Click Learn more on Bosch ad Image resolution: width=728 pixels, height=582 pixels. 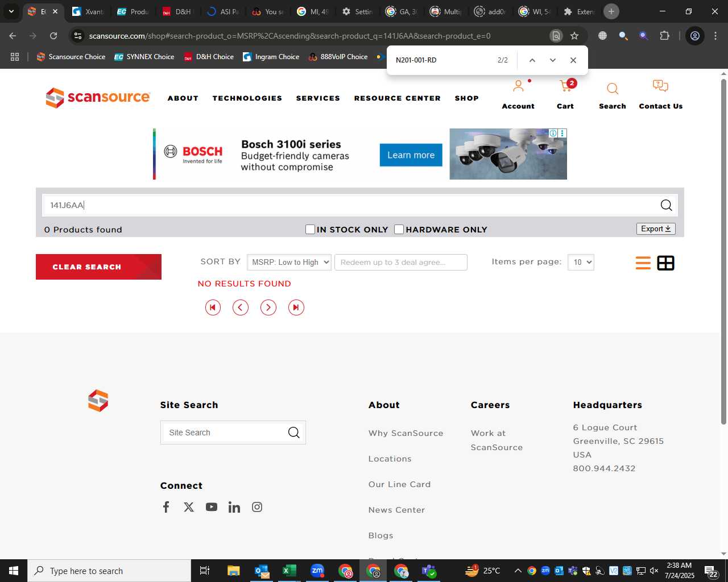[x=411, y=155]
